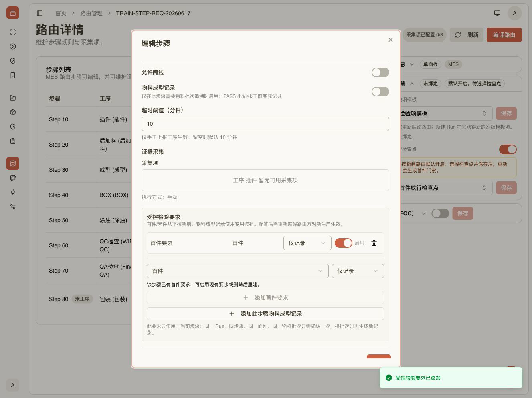
Task: Select the Step 70 row
Action: [x=89, y=271]
